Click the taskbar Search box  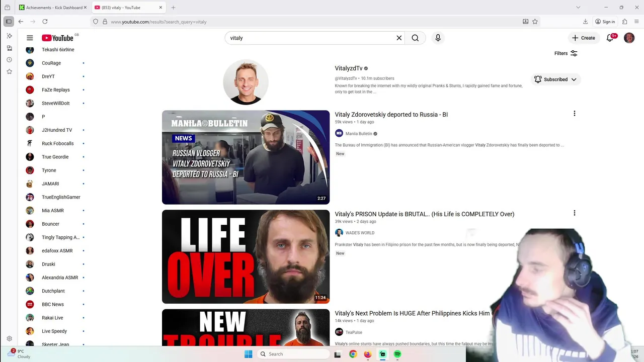[293, 354]
